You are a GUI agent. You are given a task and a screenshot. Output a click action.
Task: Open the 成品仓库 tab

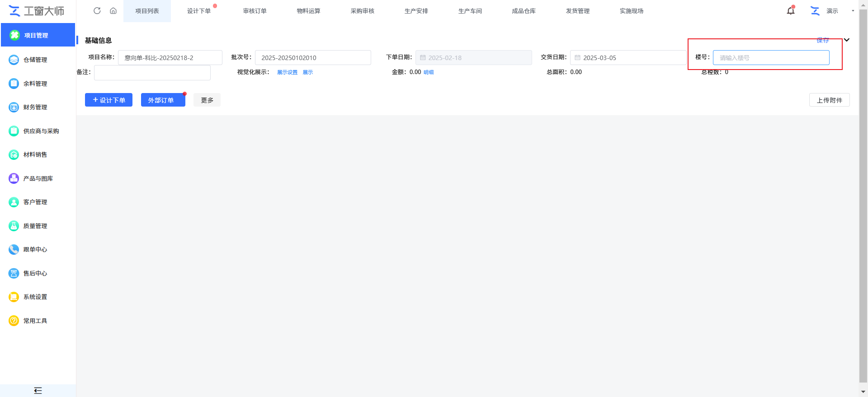(524, 11)
